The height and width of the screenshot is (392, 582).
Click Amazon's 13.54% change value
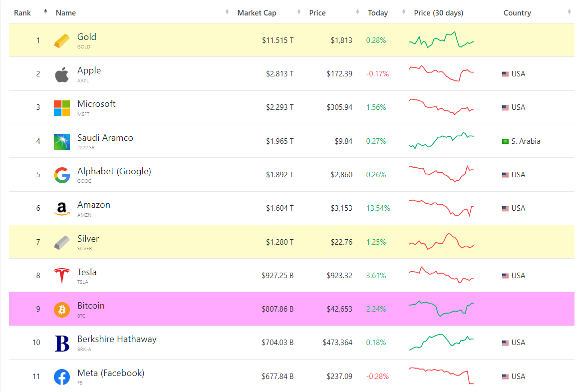(378, 209)
